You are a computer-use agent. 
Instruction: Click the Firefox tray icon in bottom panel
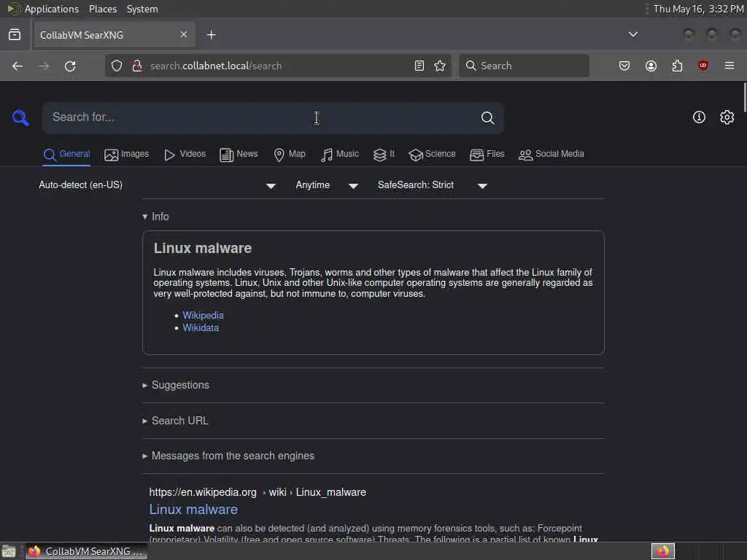663,551
